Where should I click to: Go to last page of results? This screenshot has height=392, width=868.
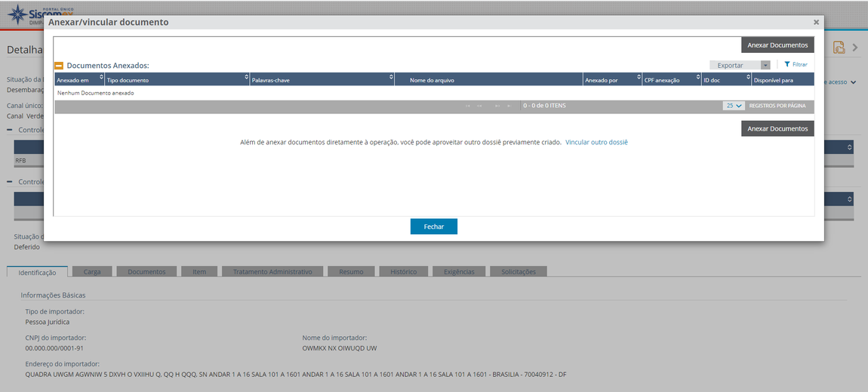509,106
